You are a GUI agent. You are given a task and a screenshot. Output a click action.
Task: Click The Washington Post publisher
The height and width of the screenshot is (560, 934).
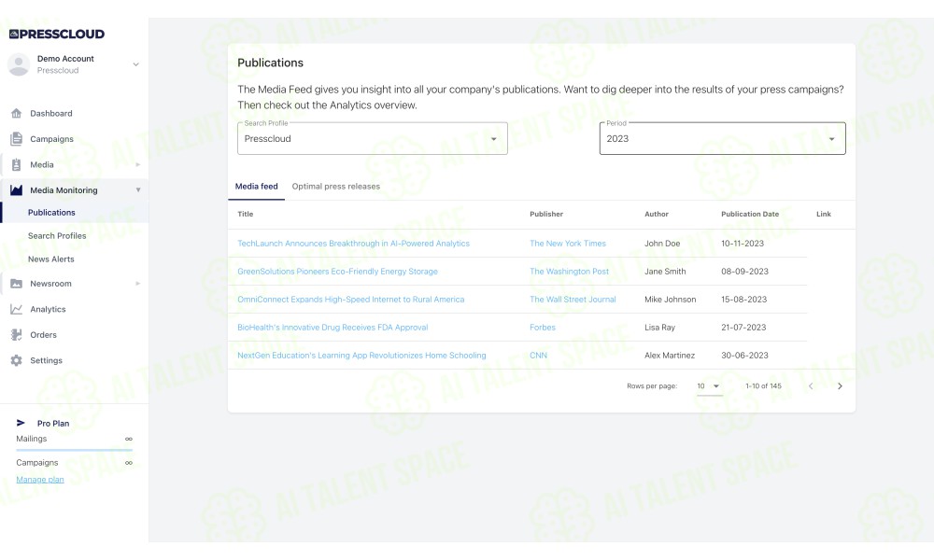pyautogui.click(x=570, y=272)
